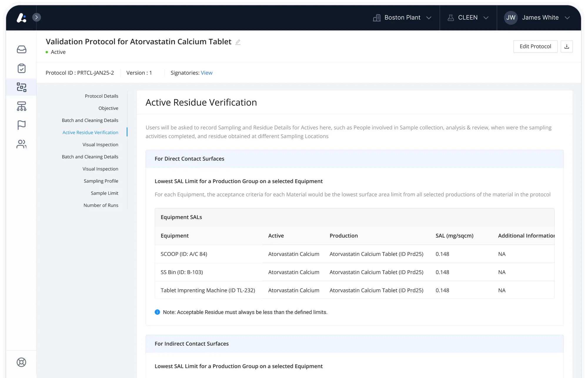Open the Boston Plant dropdown
Screen dimensions: 588x378
click(x=402, y=18)
